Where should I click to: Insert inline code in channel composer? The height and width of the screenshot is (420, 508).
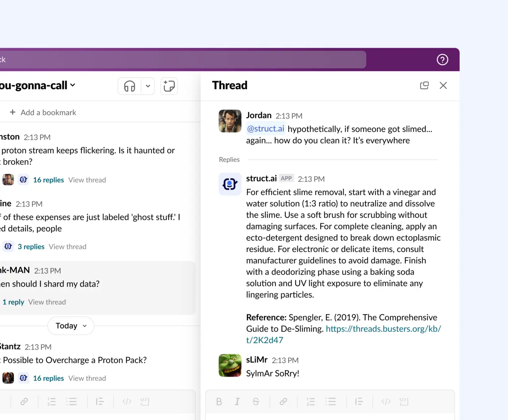click(127, 402)
